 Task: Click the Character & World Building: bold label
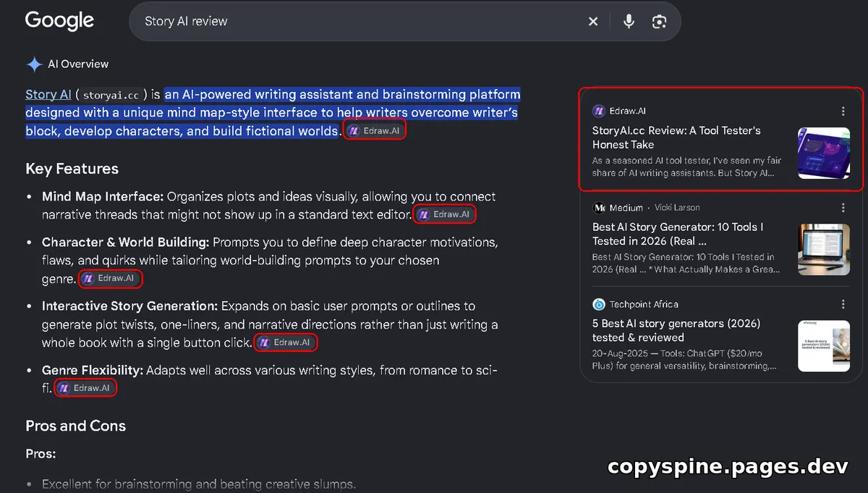[125, 243]
